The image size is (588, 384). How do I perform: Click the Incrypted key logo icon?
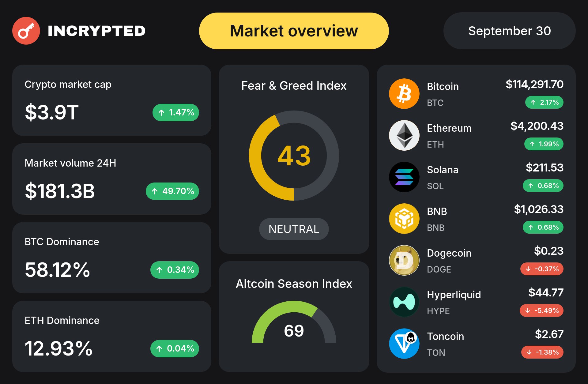[x=26, y=31]
